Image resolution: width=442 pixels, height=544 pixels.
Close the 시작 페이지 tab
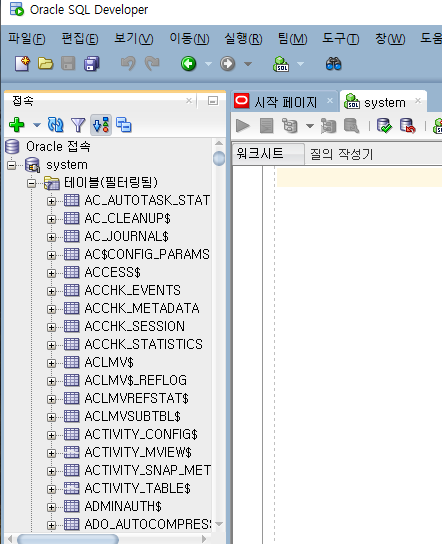coord(330,101)
